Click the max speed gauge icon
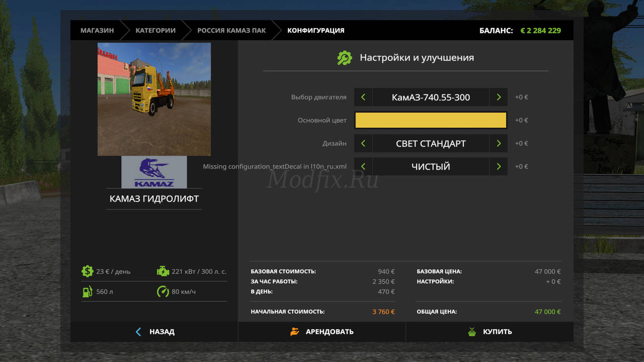The width and height of the screenshot is (644, 362). [163, 292]
